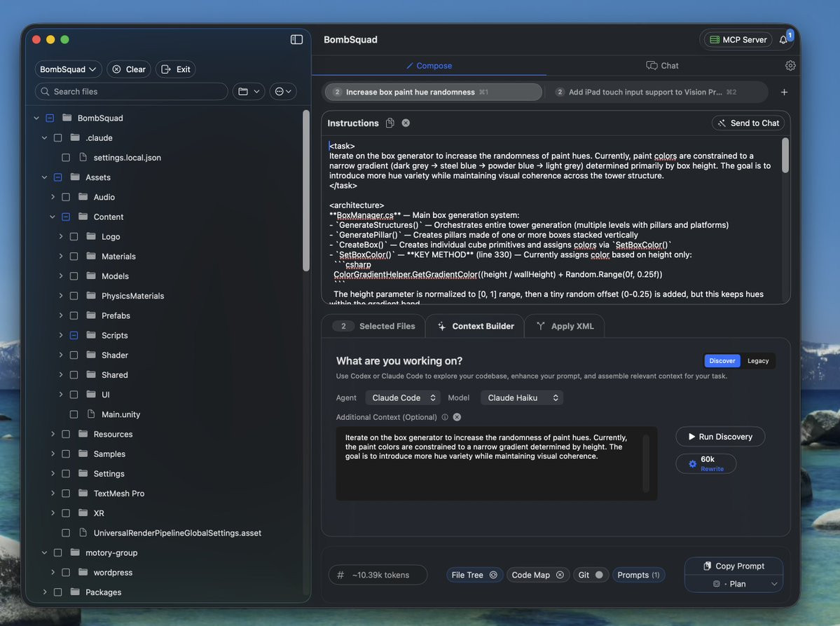Remove Code Map with its x icon
Viewport: 840px width, 626px height.
coord(560,575)
